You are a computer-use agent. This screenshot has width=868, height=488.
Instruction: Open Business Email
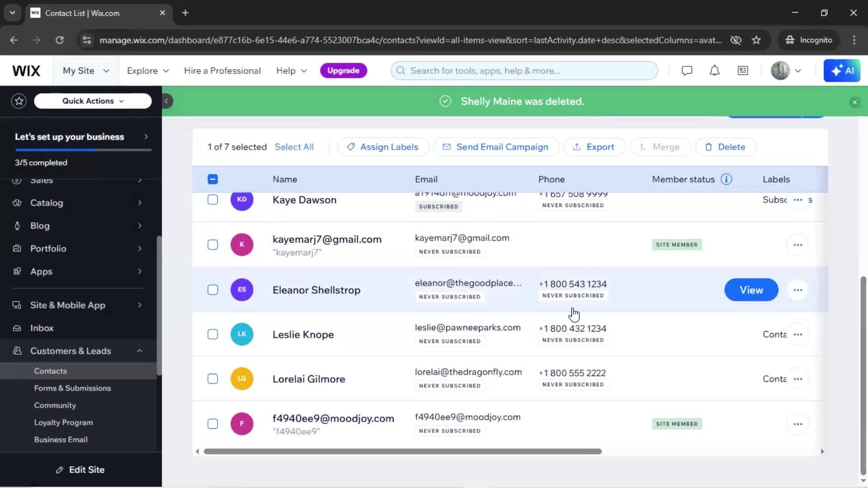tap(61, 440)
